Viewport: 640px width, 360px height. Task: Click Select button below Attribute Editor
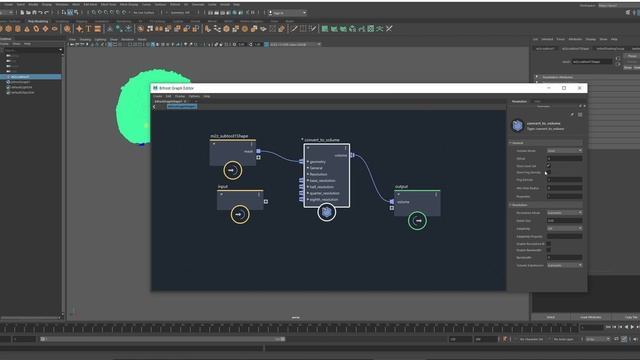point(551,317)
